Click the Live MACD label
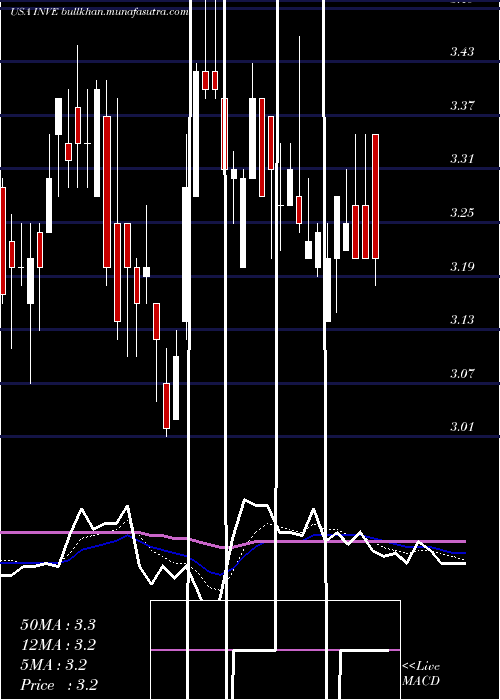Image resolution: width=500 pixels, height=700 pixels. coord(421,674)
